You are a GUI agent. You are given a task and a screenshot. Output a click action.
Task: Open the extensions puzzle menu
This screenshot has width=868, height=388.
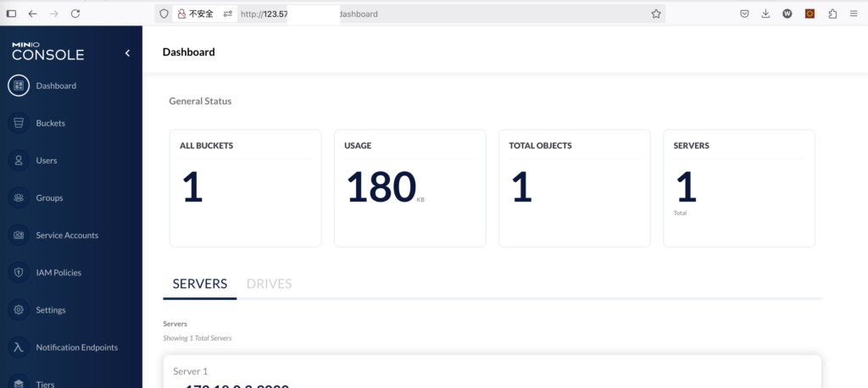(832, 14)
